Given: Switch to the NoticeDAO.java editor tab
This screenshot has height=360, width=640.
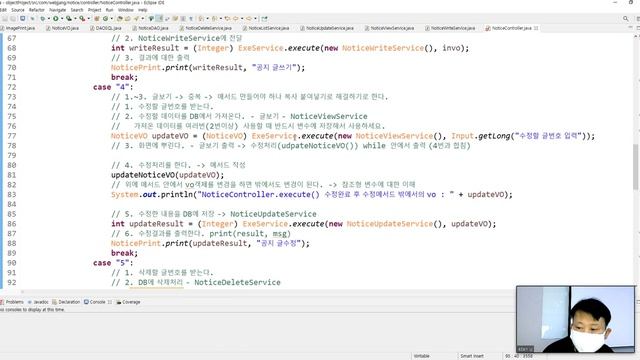Looking at the screenshot, I should 151,28.
